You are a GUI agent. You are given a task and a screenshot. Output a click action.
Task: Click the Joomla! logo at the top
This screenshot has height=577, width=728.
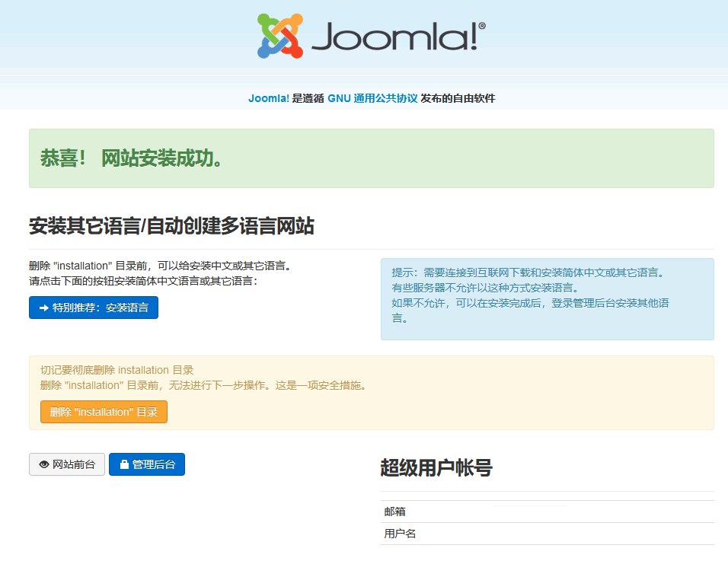tap(372, 37)
